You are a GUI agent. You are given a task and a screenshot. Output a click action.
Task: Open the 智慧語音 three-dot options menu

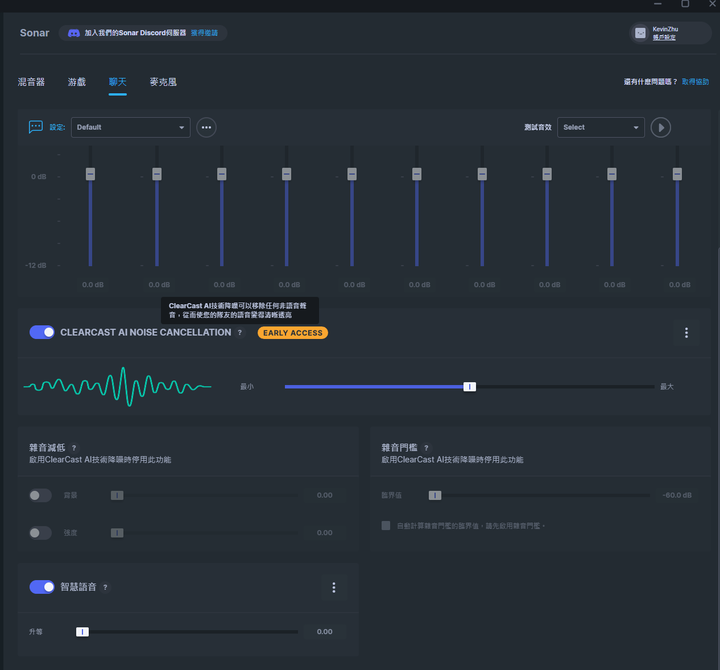(334, 587)
